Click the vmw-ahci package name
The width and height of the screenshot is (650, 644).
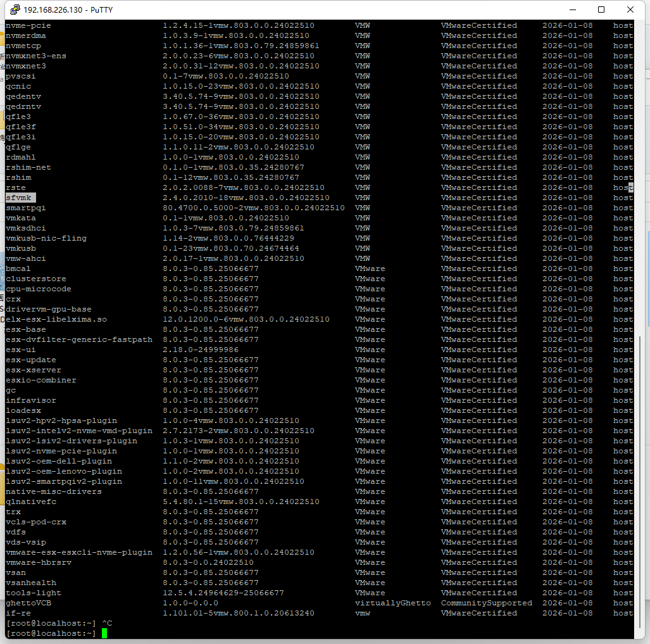26,259
